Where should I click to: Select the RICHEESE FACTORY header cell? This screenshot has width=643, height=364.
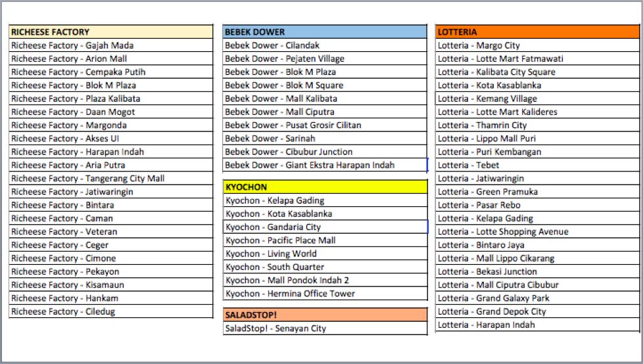110,32
